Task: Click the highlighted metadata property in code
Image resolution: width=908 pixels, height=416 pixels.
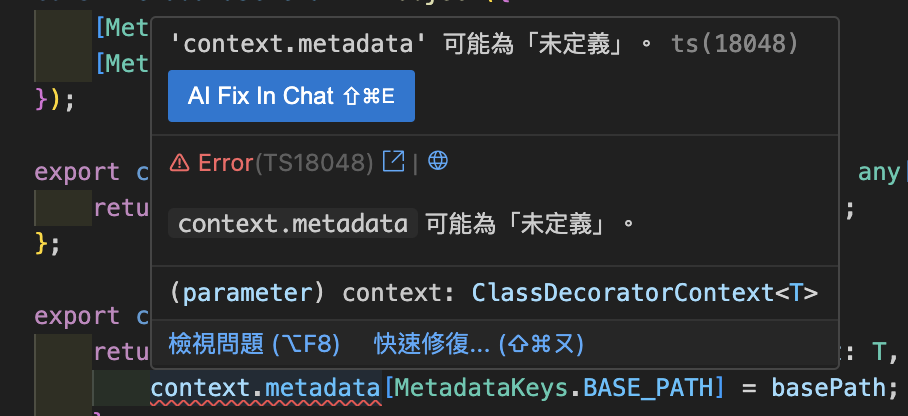Action: (323, 388)
